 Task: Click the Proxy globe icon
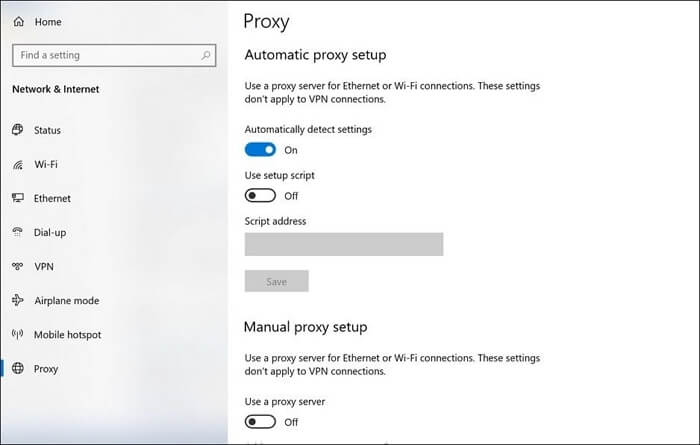coord(18,369)
